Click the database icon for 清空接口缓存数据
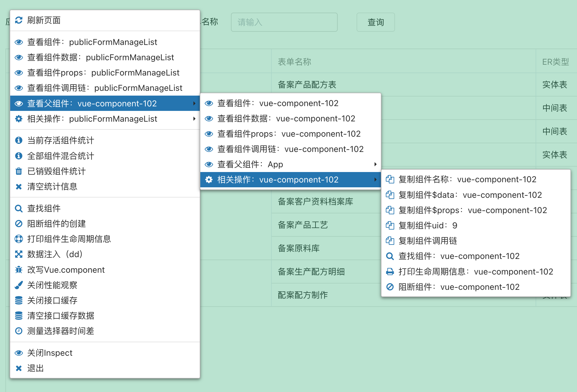This screenshot has width=577, height=392. pos(19,316)
